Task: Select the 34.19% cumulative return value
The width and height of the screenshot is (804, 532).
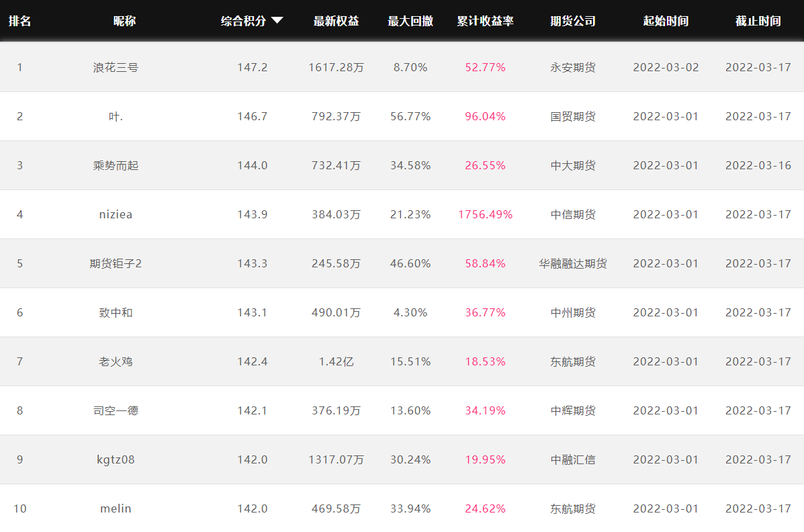Action: coord(485,410)
